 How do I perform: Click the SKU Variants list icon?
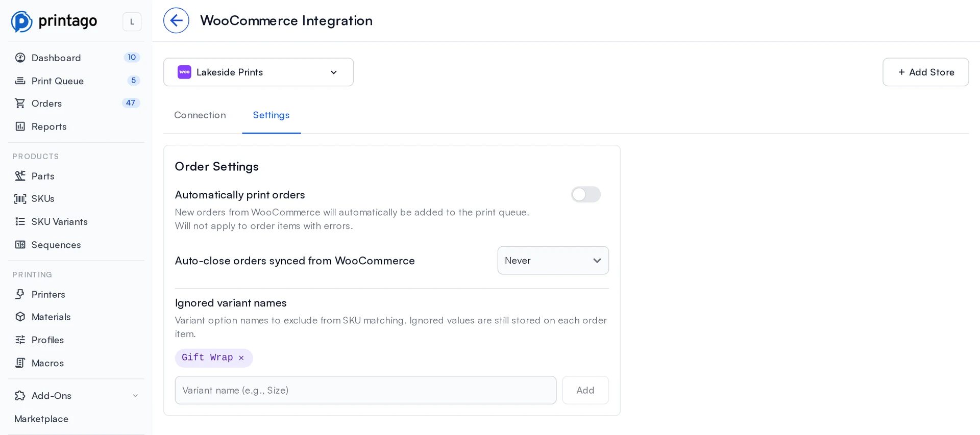click(x=20, y=221)
